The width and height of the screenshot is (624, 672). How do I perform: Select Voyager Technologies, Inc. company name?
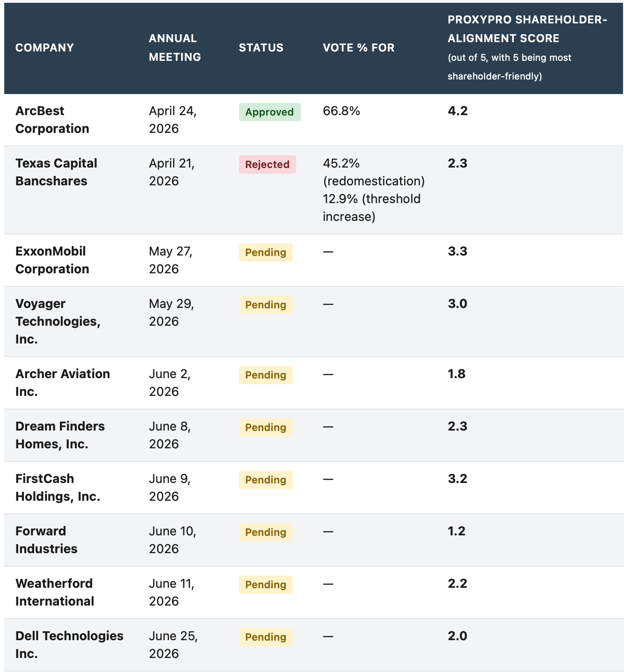(58, 321)
